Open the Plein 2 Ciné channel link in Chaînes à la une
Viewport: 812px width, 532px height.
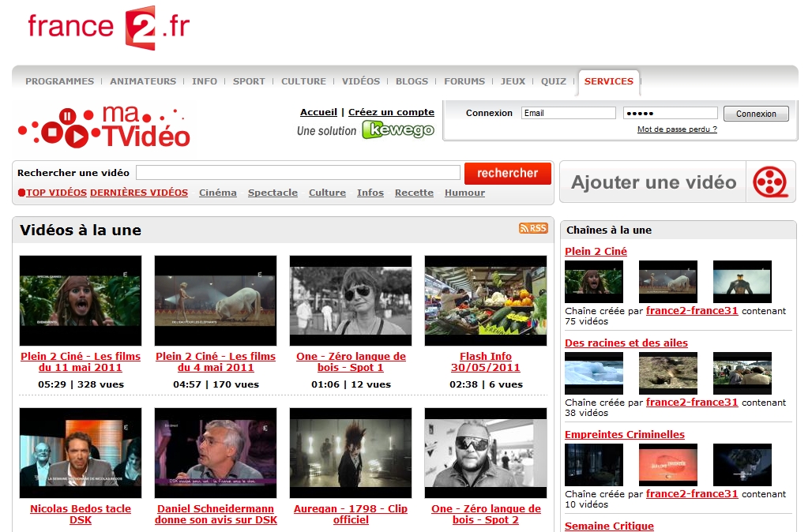[596, 252]
